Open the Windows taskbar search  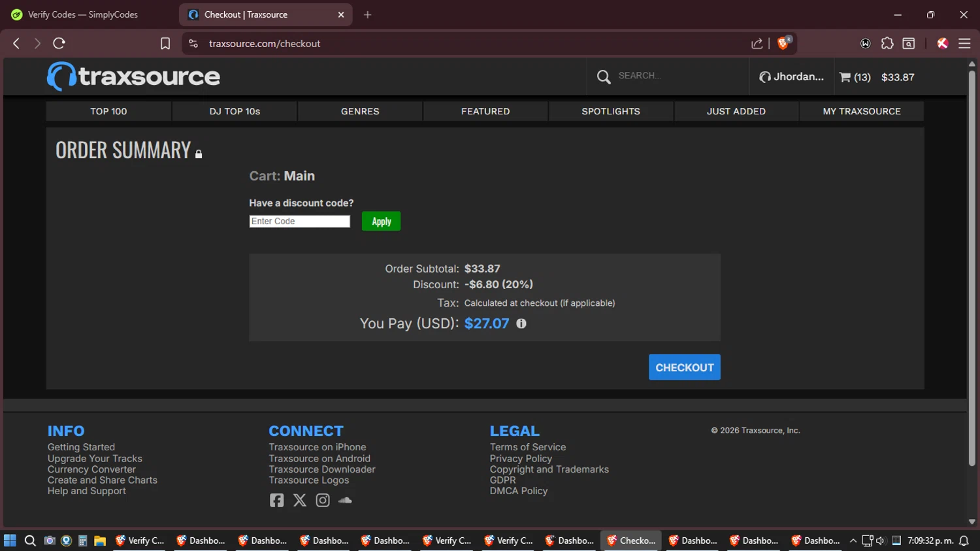tap(30, 541)
